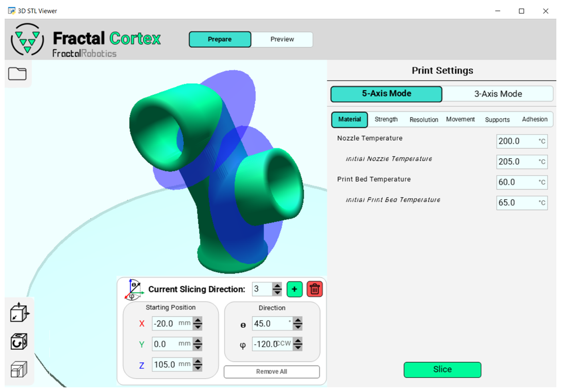Click the Y starting position field
561x392 pixels.
[172, 344]
